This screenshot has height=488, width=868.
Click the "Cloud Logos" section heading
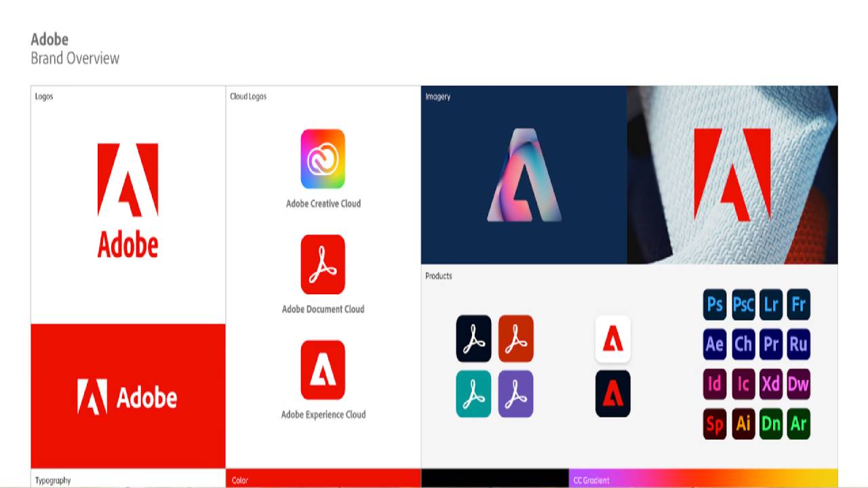click(248, 96)
